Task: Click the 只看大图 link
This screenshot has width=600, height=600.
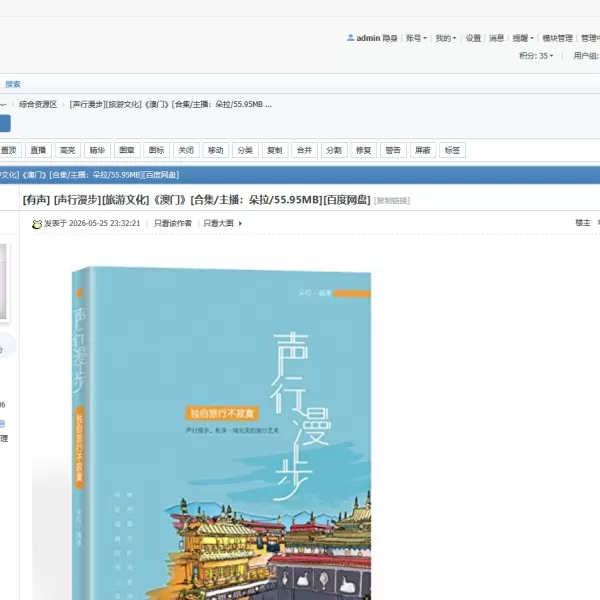Action: coord(218,223)
